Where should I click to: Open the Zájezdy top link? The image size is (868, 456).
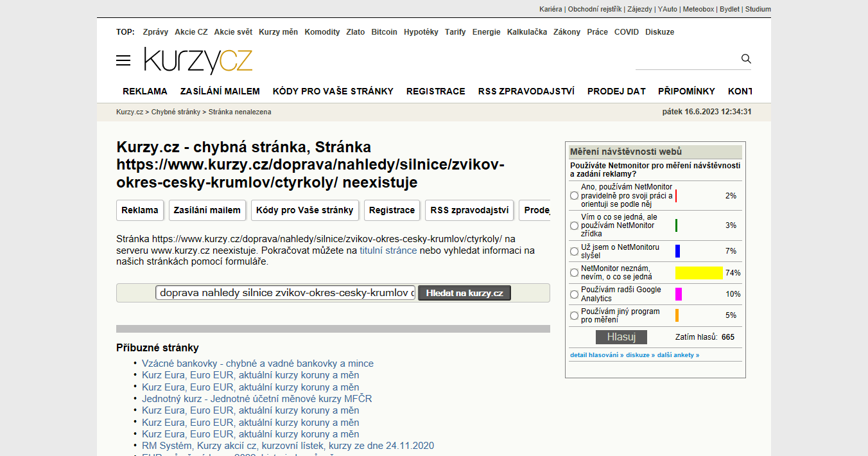[x=639, y=9]
